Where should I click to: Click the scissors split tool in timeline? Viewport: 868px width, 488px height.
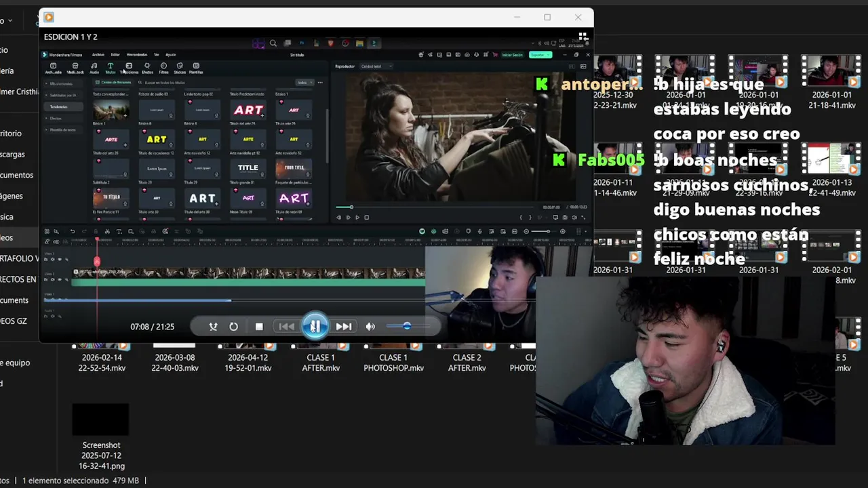coord(107,231)
